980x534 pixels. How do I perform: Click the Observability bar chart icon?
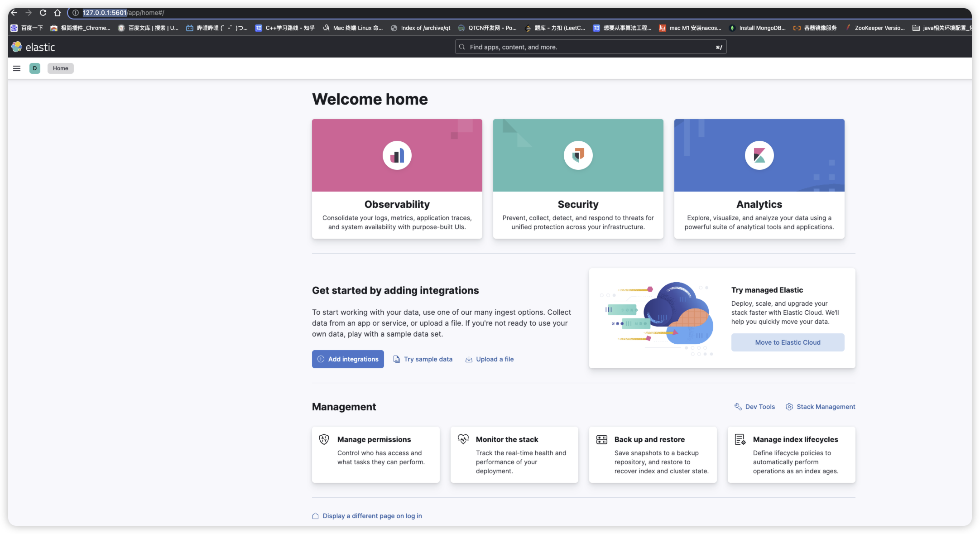(397, 155)
